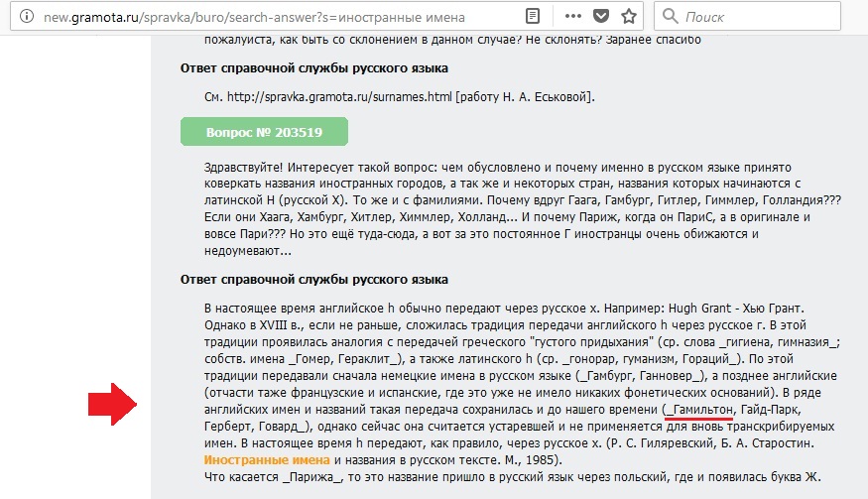Click the magnifier icon in search box

[x=671, y=16]
